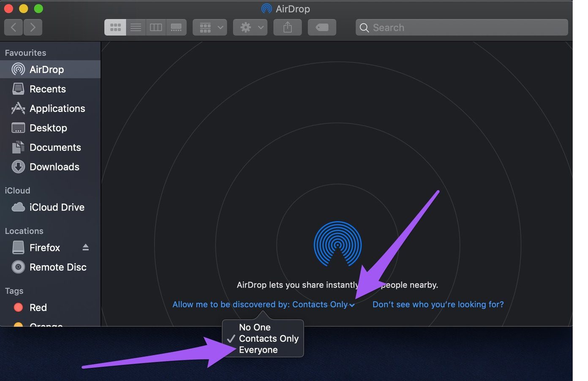Switch to column view

click(156, 27)
